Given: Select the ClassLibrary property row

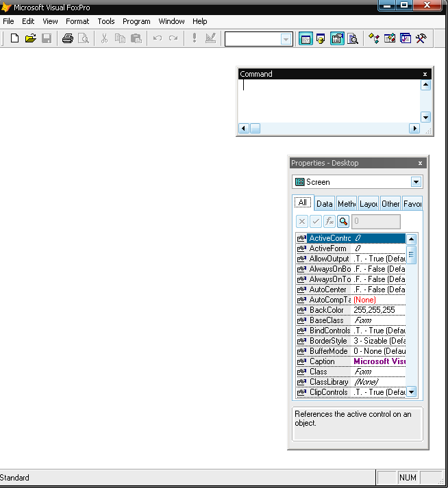Looking at the screenshot, I should (x=351, y=382).
